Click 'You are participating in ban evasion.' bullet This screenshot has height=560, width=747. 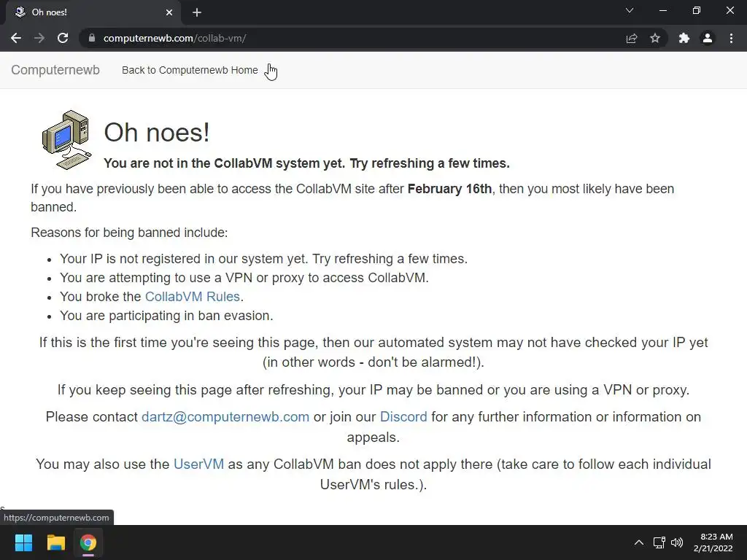166,316
